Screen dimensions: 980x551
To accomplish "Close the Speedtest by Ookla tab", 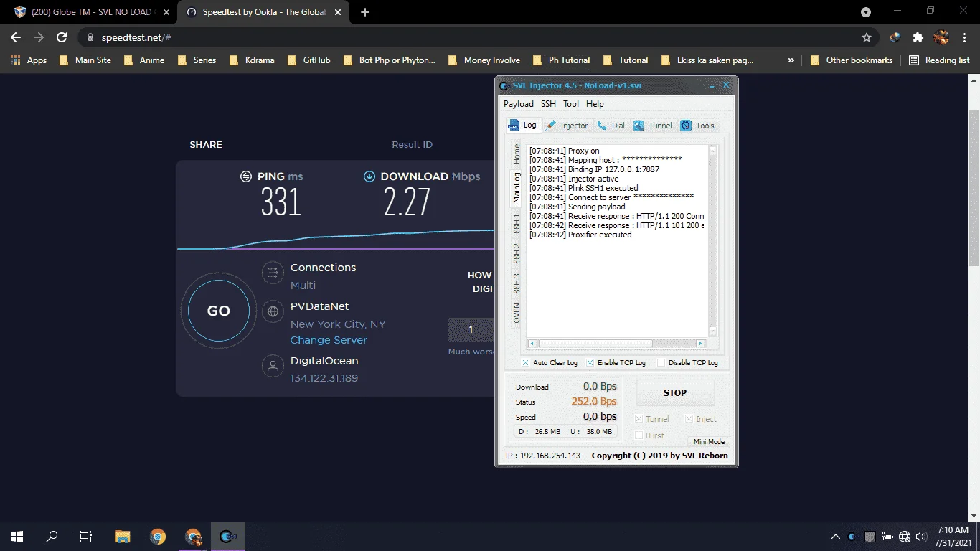I will pyautogui.click(x=339, y=12).
